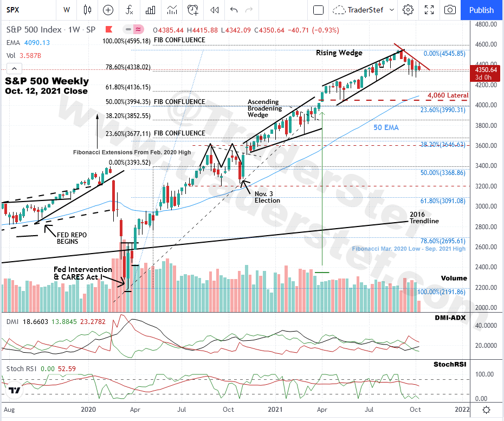Click the Compare or add symbol plus icon
504x421 pixels.
pos(108,10)
